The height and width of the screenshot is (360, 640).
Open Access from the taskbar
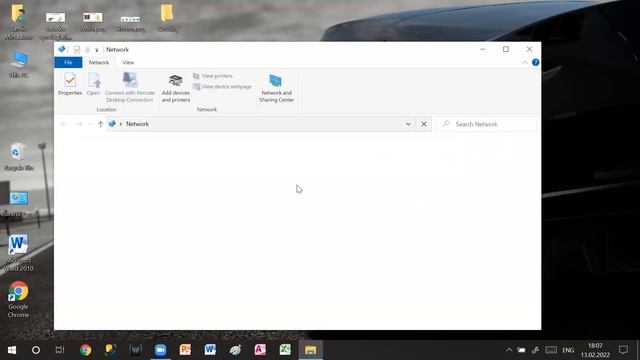[260, 350]
